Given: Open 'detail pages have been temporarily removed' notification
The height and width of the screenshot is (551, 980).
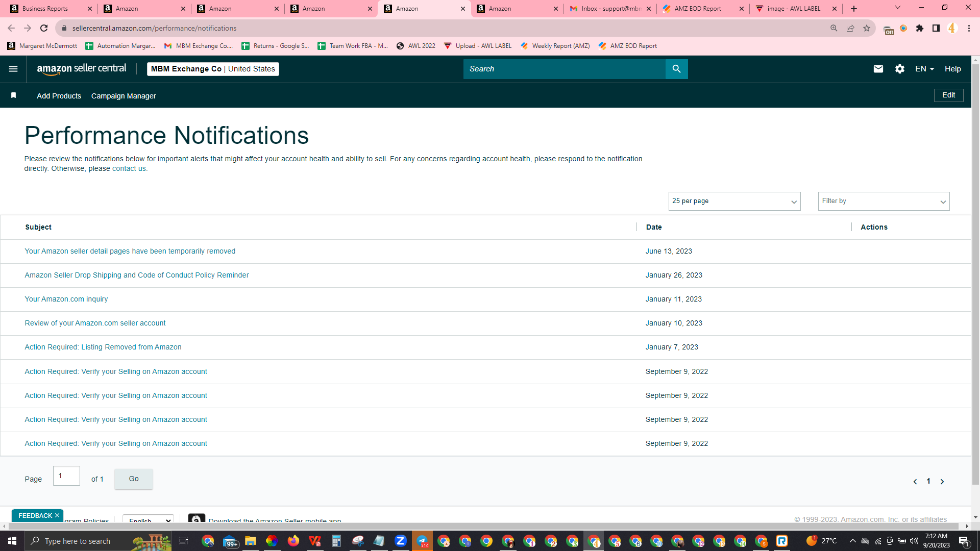Looking at the screenshot, I should [x=130, y=251].
